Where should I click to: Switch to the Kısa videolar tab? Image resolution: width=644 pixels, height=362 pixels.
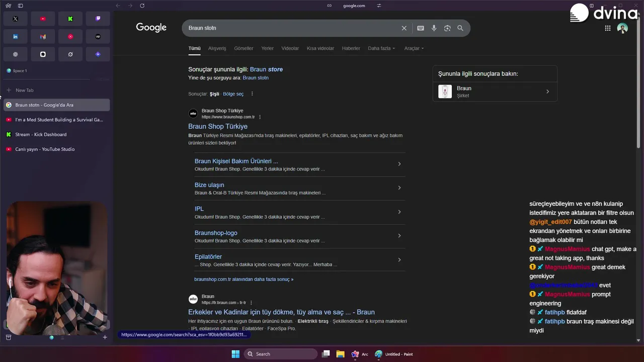pyautogui.click(x=320, y=48)
